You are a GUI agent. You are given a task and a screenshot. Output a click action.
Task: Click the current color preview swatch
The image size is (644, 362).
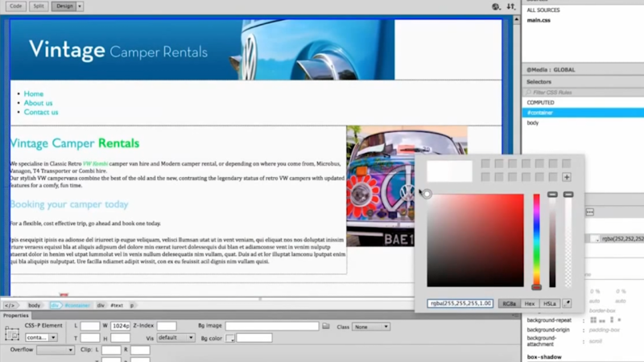click(449, 171)
